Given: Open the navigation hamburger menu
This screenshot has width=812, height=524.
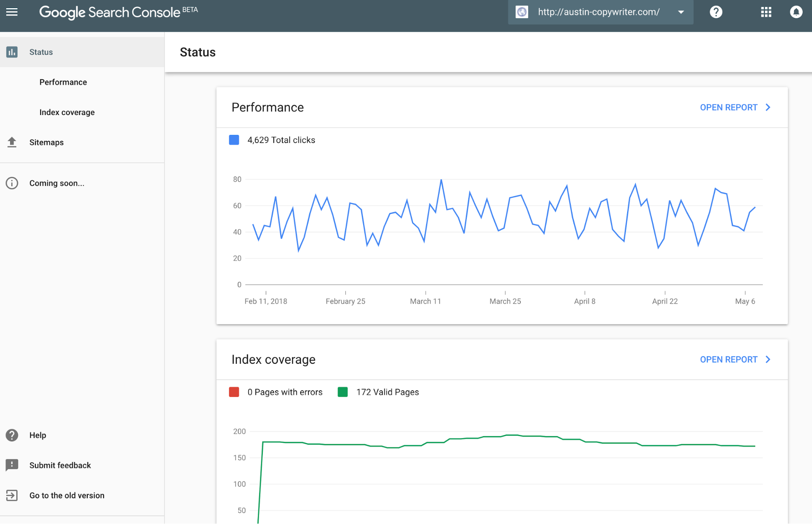Looking at the screenshot, I should point(12,12).
